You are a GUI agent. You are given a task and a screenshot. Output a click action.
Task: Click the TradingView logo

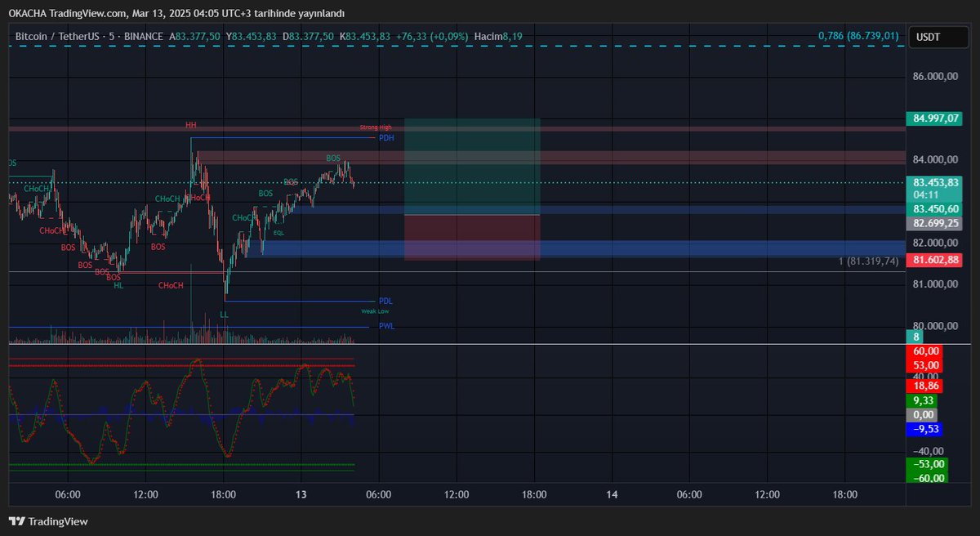tap(49, 520)
